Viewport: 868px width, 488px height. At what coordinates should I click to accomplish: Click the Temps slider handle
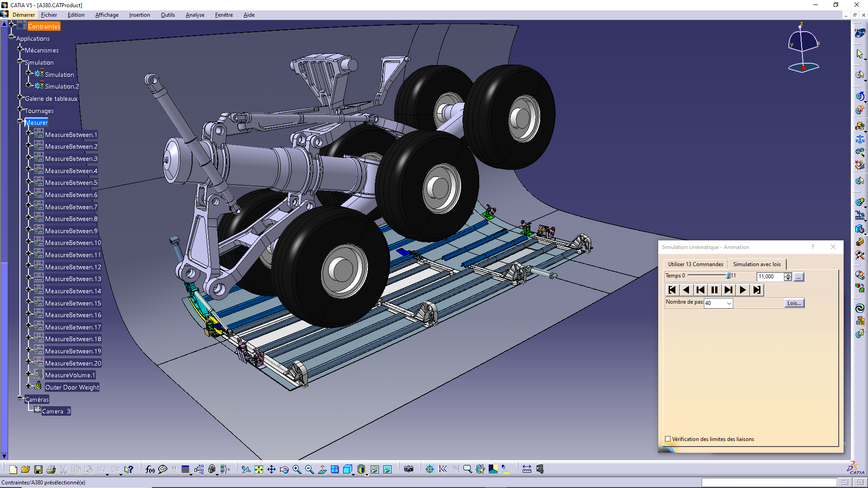click(x=728, y=276)
